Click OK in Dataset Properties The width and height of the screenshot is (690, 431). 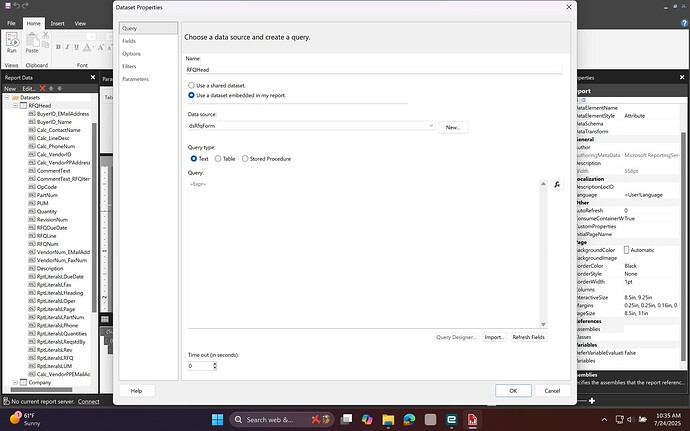point(513,390)
